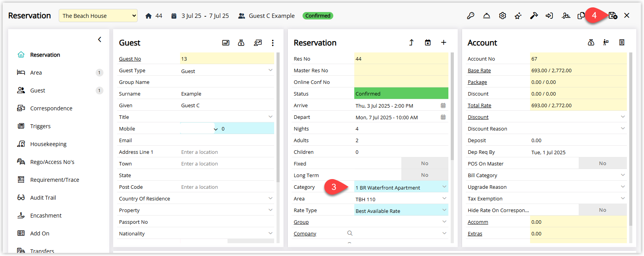Click the check-in arrow icon
This screenshot has width=644, height=256.
[549, 16]
